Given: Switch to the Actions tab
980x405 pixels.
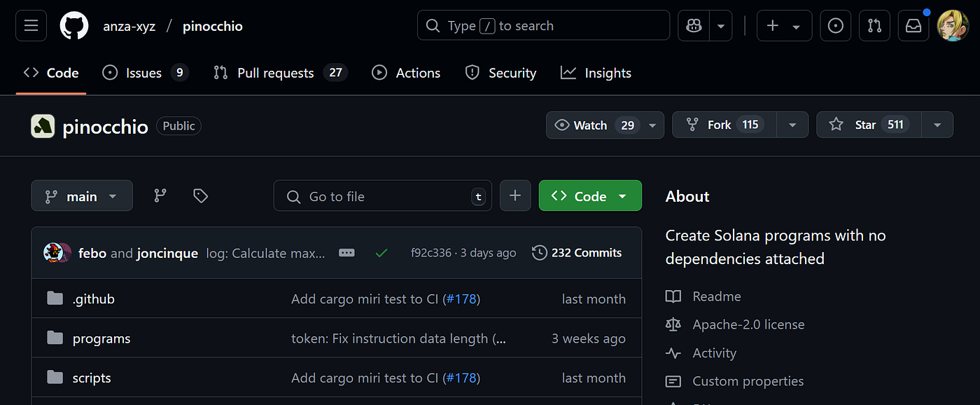Looking at the screenshot, I should coord(406,73).
